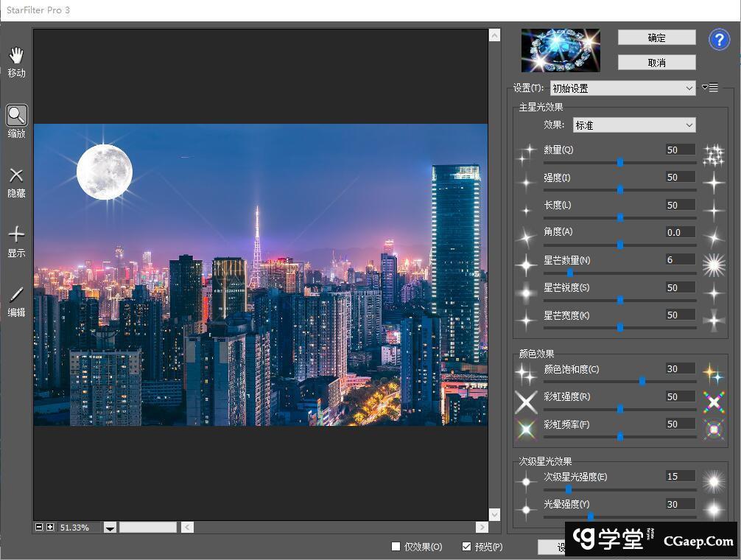
Task: Open the settings list menu icon
Action: pos(710,88)
